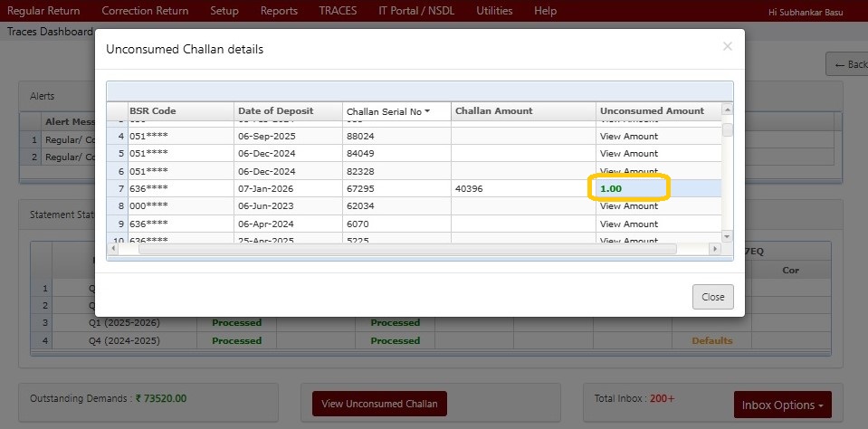This screenshot has width=868, height=429.
Task: Click the View Unconsumed Challan button
Action: pyautogui.click(x=379, y=404)
